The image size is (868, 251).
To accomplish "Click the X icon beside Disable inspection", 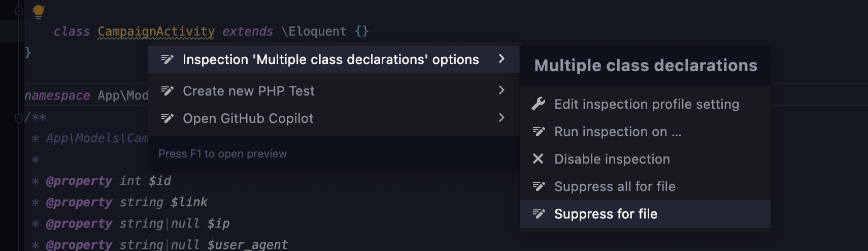I will [x=538, y=159].
